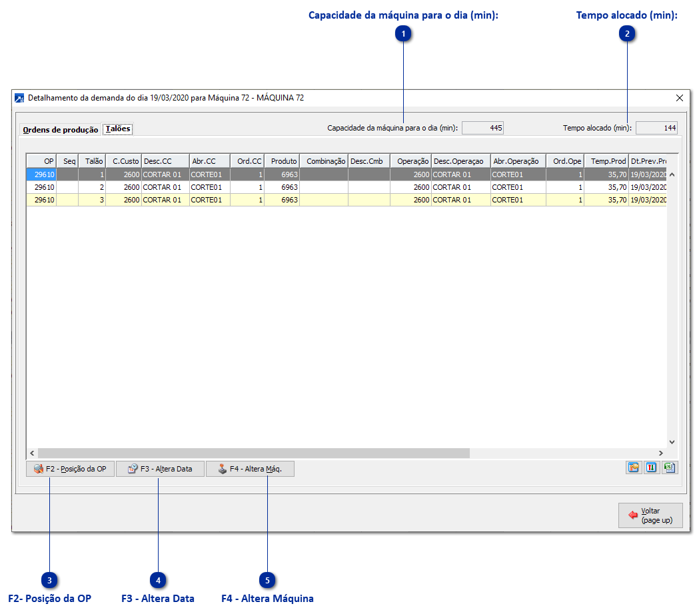Click the horizontal scrollbar thumb
Screen dimensions: 699x616
click(254, 453)
